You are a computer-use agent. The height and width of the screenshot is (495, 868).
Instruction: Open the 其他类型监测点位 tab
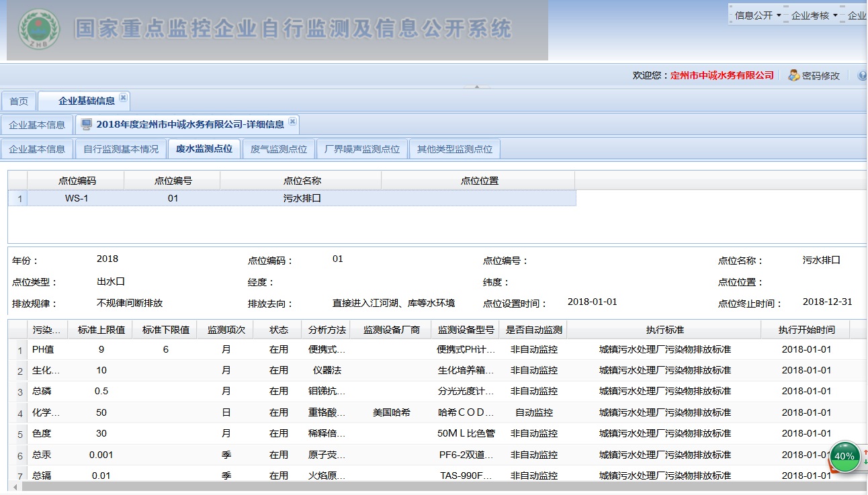pos(454,149)
